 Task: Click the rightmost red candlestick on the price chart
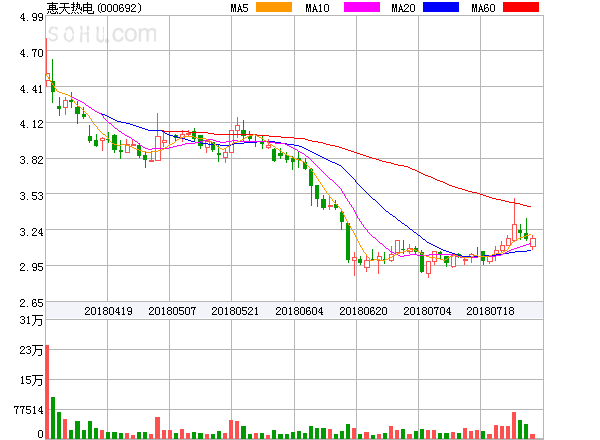point(533,242)
